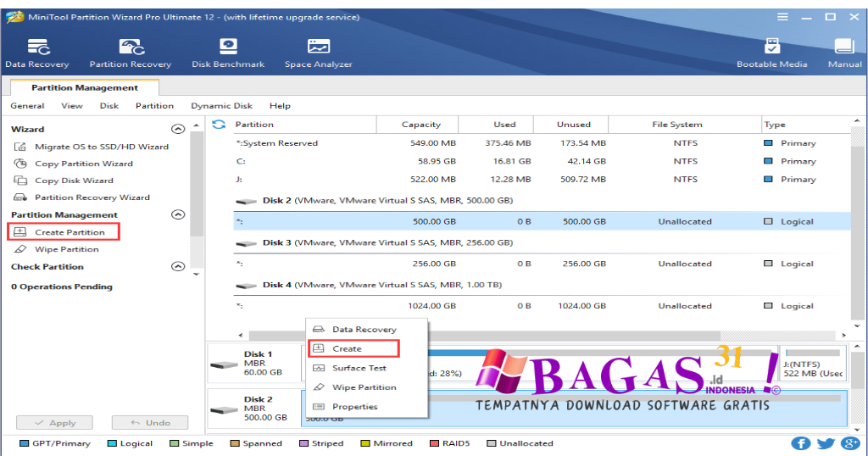Viewport: 868px width, 456px height.
Task: Collapse the Check Partition section
Action: [178, 267]
